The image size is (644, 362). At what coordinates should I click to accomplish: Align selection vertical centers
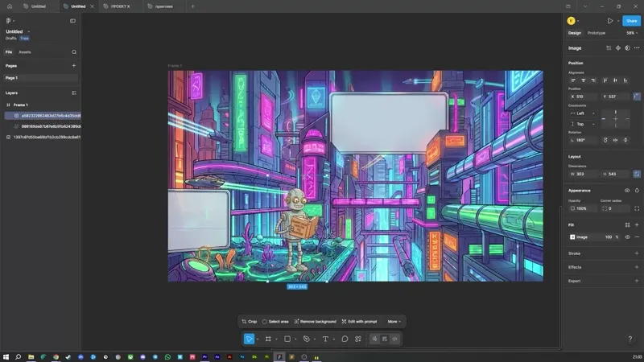(x=615, y=80)
